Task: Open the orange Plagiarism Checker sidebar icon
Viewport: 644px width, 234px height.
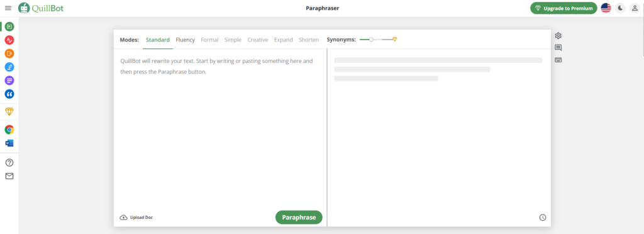Action: (9, 53)
